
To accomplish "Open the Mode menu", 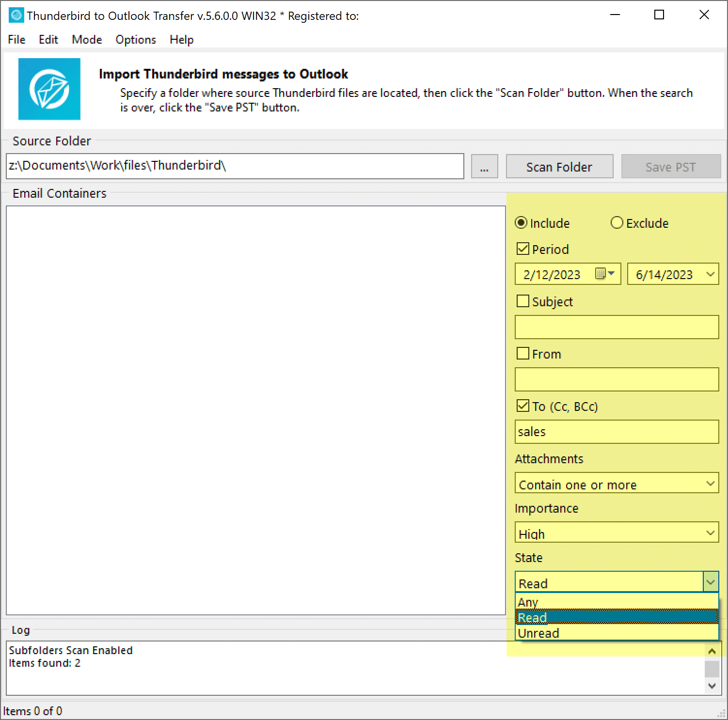I will (87, 40).
